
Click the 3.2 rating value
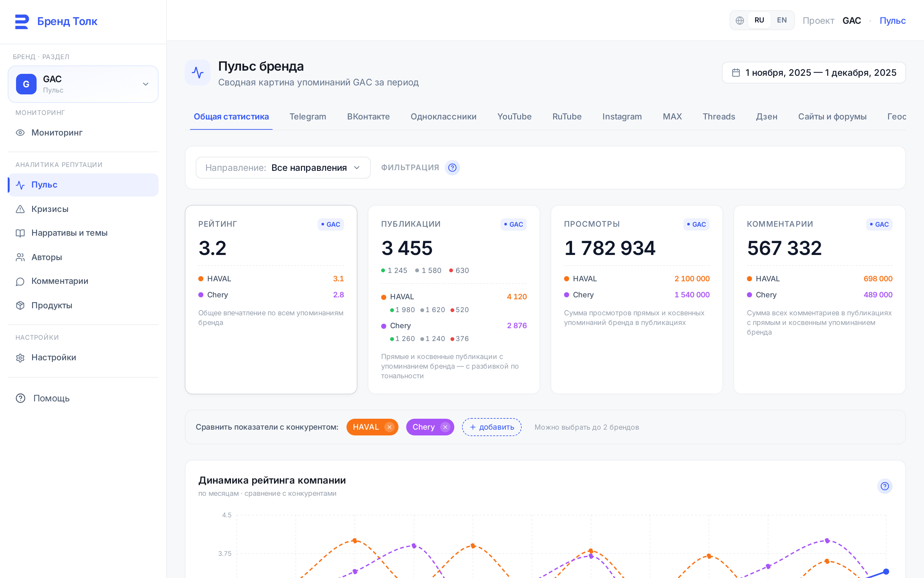(x=212, y=248)
